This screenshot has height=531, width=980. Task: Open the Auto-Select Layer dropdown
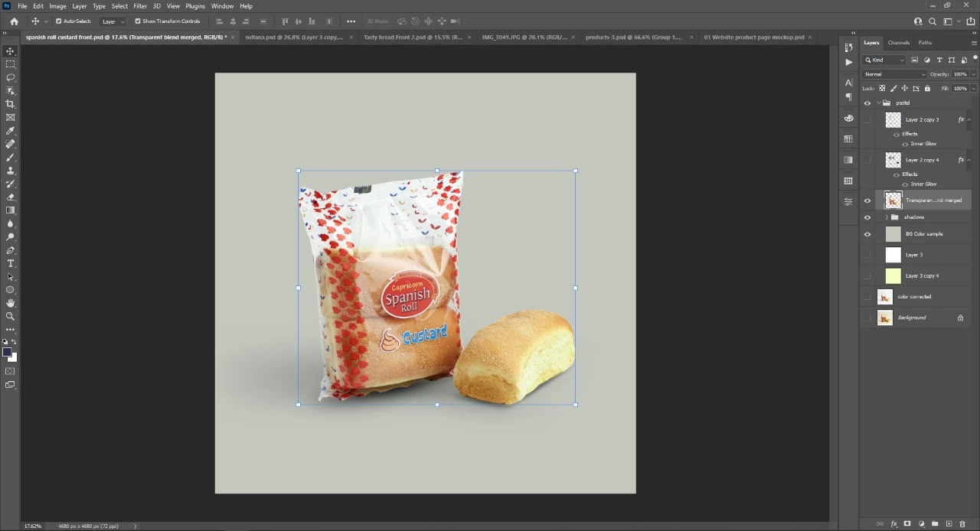(113, 21)
